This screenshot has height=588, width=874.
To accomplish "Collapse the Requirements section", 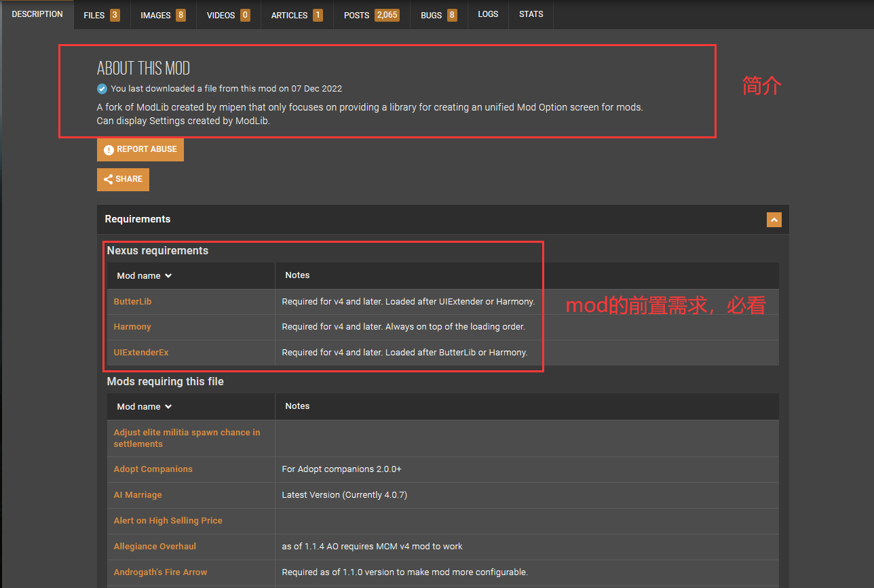I will [774, 220].
